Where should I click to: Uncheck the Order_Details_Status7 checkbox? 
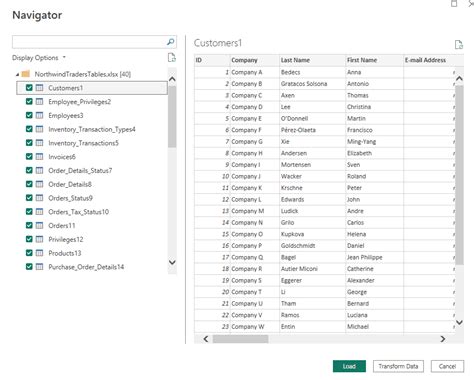pos(29,170)
